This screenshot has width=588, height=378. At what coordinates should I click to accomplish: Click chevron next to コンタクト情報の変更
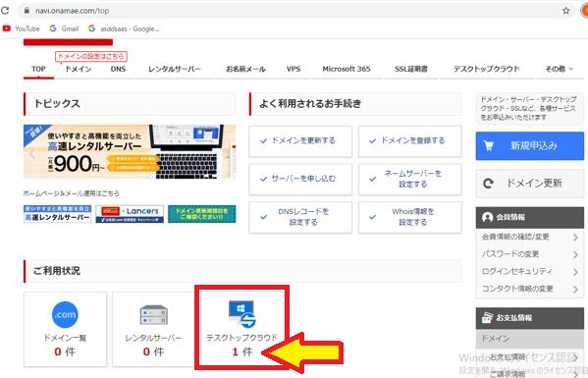pyautogui.click(x=575, y=289)
